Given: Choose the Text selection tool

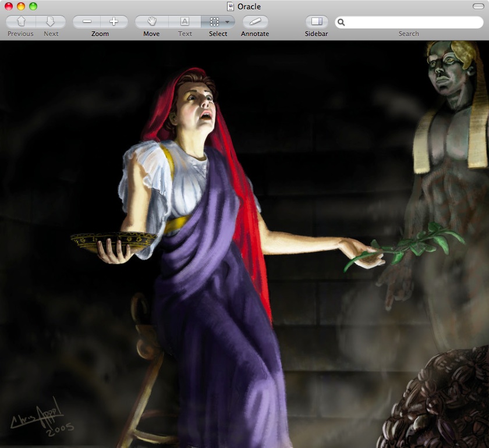Looking at the screenshot, I should [185, 22].
